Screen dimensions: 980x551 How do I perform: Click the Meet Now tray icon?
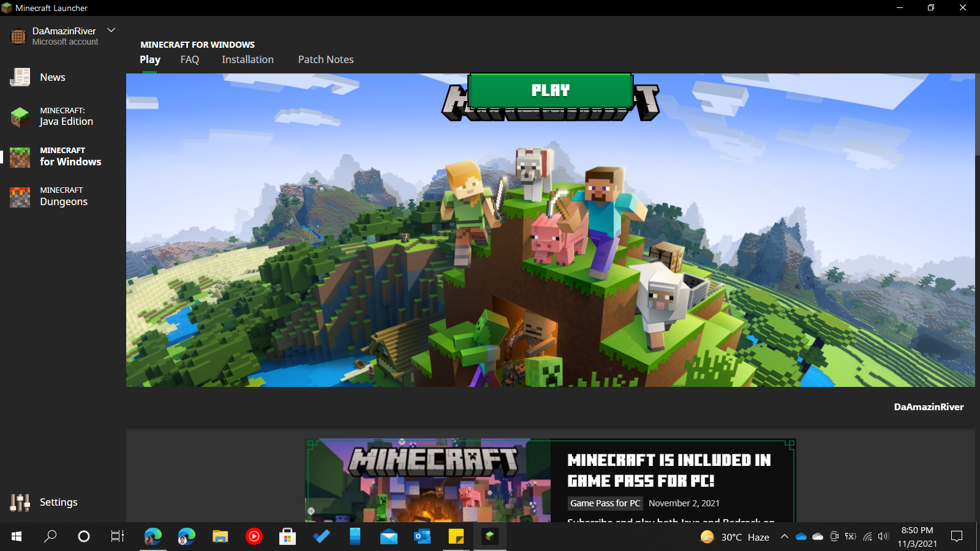pos(834,536)
